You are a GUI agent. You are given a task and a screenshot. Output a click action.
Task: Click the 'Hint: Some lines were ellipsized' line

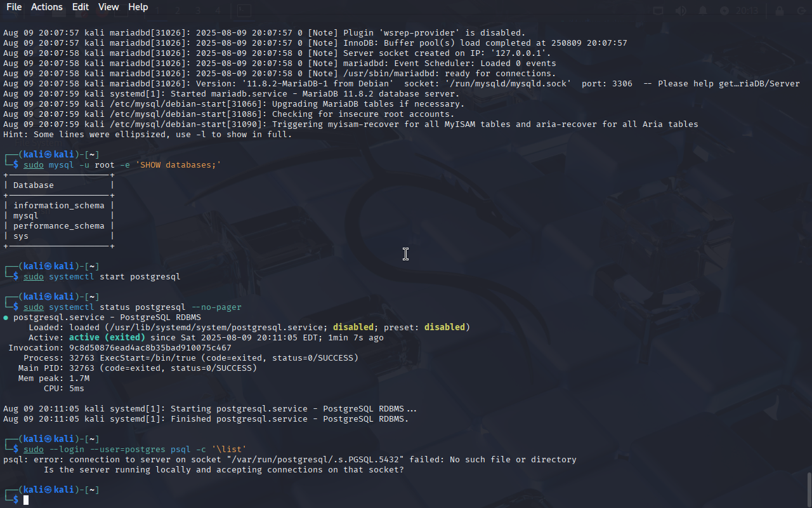(x=148, y=135)
